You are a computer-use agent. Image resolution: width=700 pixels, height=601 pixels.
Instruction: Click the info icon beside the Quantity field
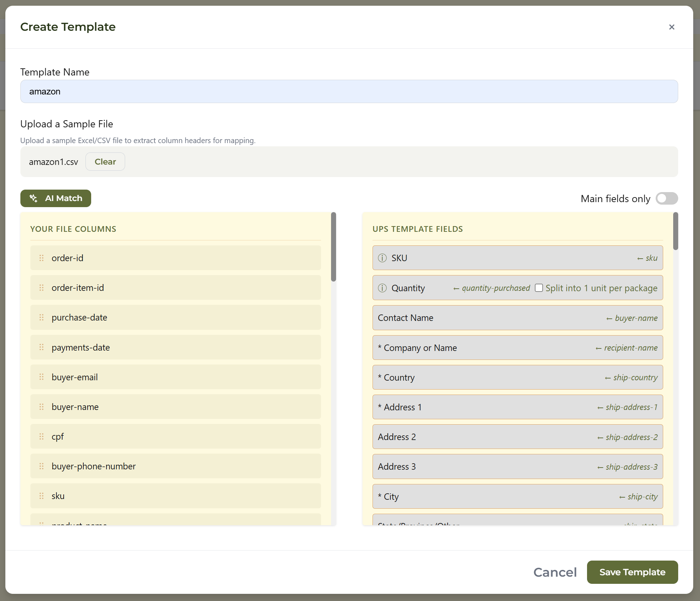coord(382,288)
